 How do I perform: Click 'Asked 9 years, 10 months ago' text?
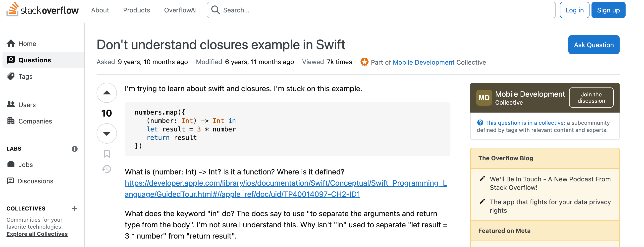tap(142, 62)
